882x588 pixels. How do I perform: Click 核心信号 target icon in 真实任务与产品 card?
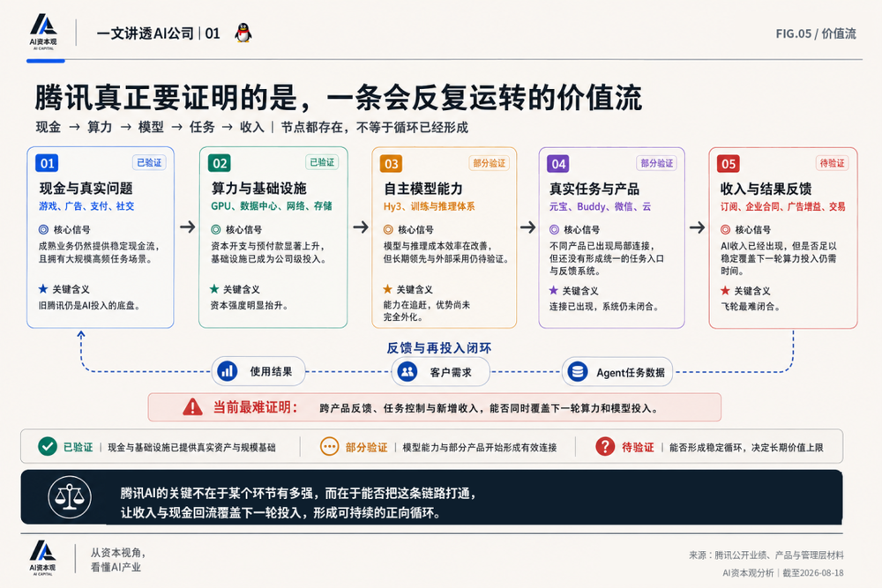point(554,229)
